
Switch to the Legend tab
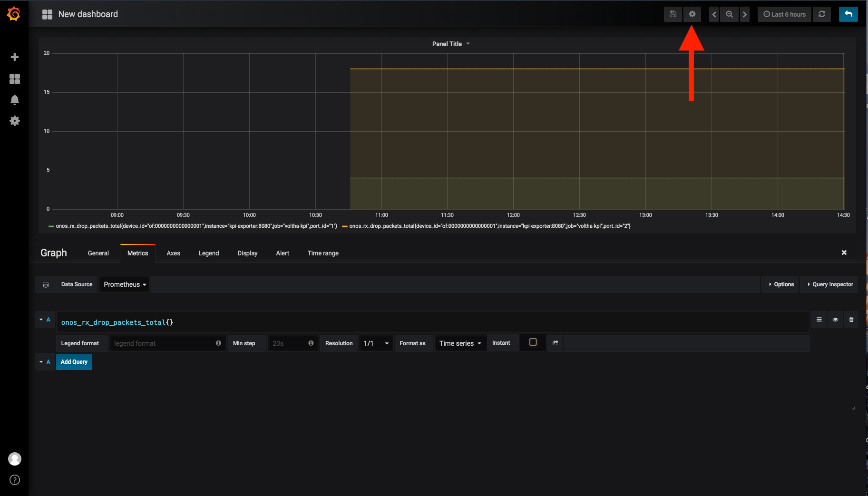coord(209,253)
